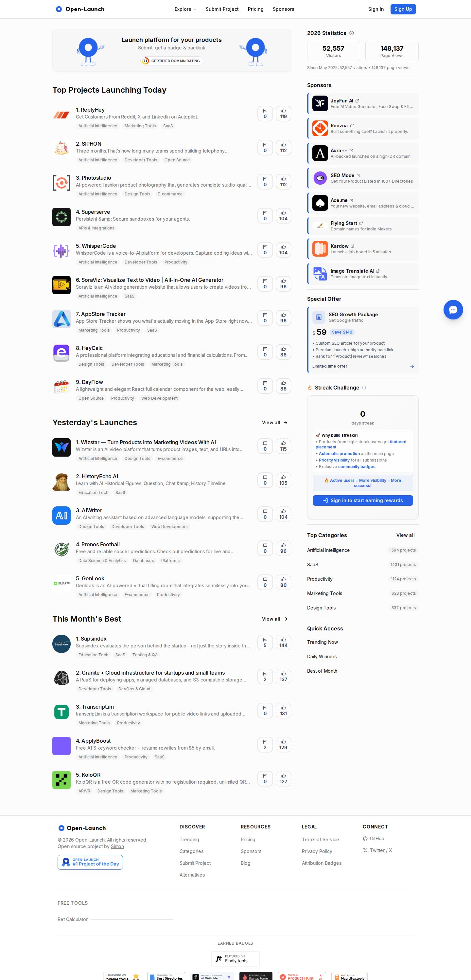Open the floating chat bubble
Viewport: 471px width, 980px height.
pos(453,310)
